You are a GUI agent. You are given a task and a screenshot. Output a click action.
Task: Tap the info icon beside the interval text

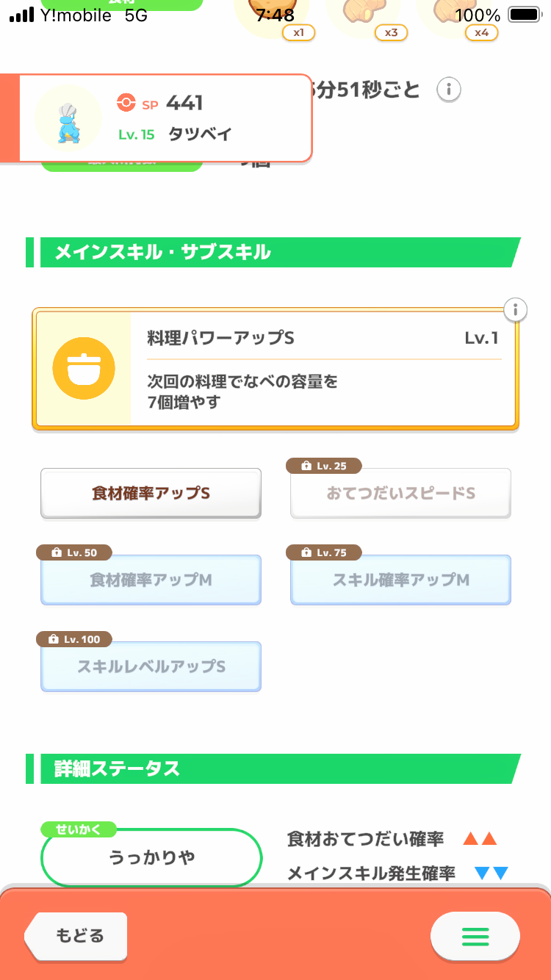pos(449,90)
